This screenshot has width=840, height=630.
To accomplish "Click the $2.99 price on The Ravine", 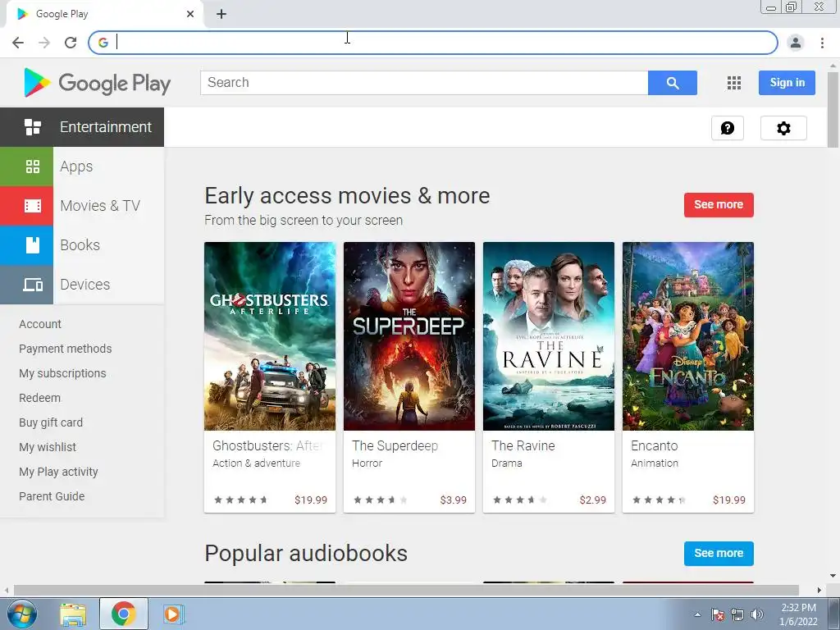I will click(592, 500).
